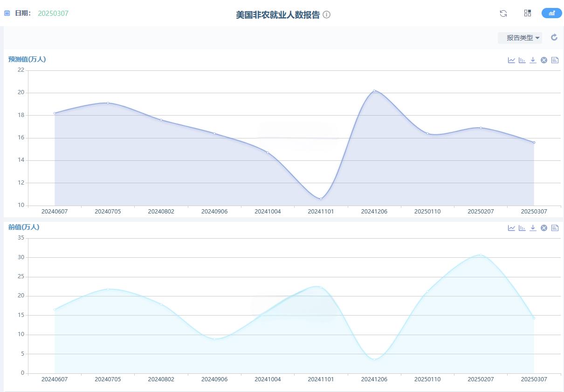Switch to the four-square grid layout view
The image size is (564, 392).
tap(528, 14)
